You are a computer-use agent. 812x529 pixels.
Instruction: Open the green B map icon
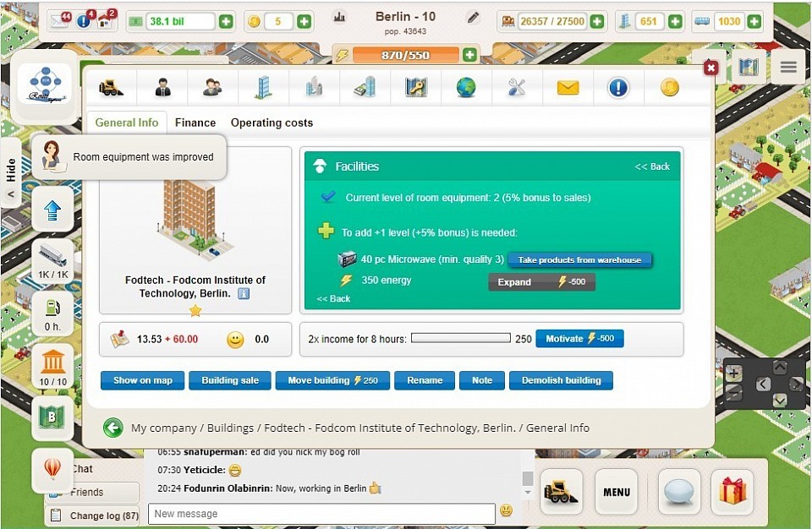[x=52, y=418]
